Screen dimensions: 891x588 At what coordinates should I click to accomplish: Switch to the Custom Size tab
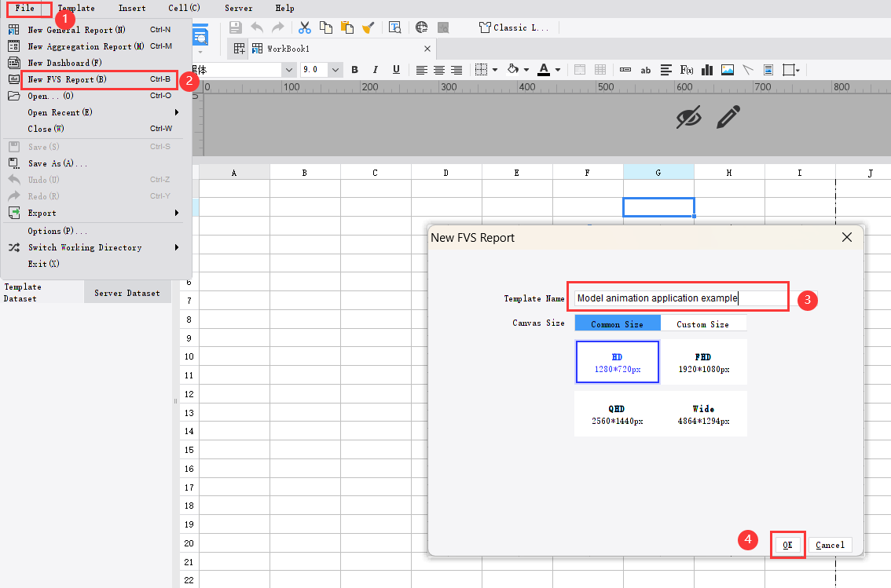(x=703, y=323)
